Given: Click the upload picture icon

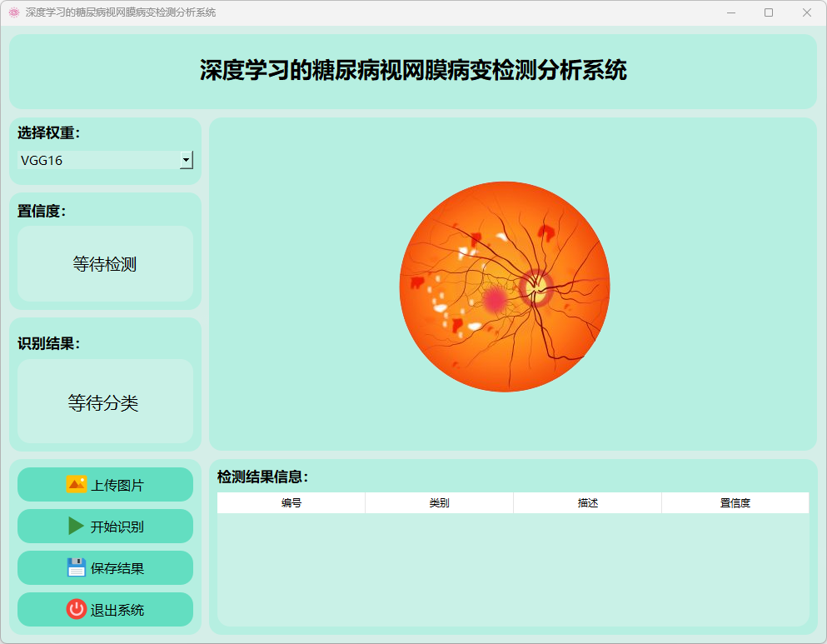Looking at the screenshot, I should (x=76, y=484).
